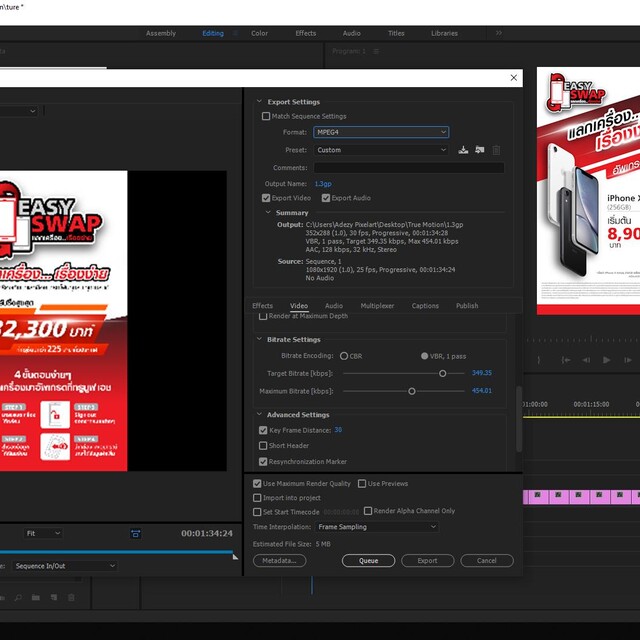This screenshot has width=640, height=640.
Task: Collapse the Export Settings section
Action: coord(259,101)
